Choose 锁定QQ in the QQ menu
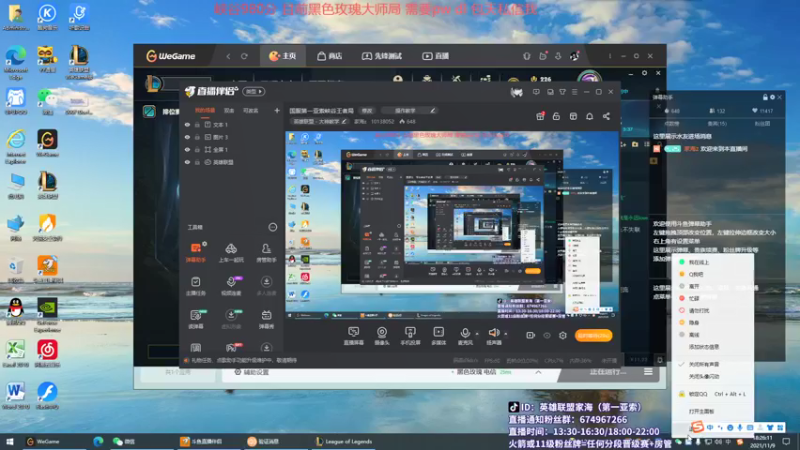This screenshot has height=450, width=800. coord(712,394)
